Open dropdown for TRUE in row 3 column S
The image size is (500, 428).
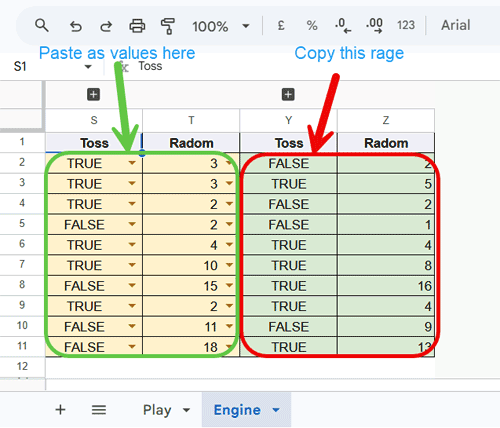coord(132,183)
